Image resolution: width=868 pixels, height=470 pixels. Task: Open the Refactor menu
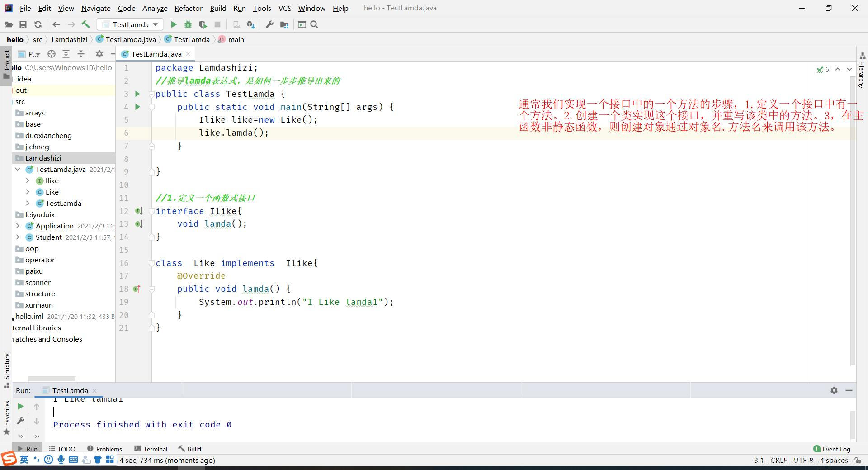coord(188,8)
